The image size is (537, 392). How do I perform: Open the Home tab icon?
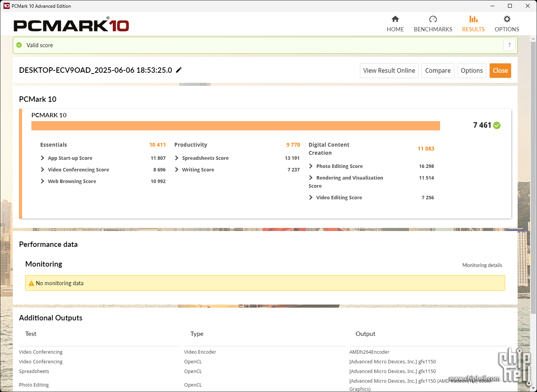[395, 19]
